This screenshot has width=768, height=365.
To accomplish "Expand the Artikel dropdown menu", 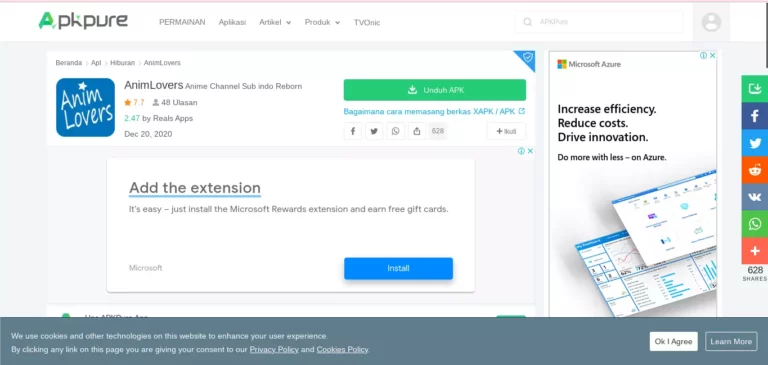I will tap(275, 22).
